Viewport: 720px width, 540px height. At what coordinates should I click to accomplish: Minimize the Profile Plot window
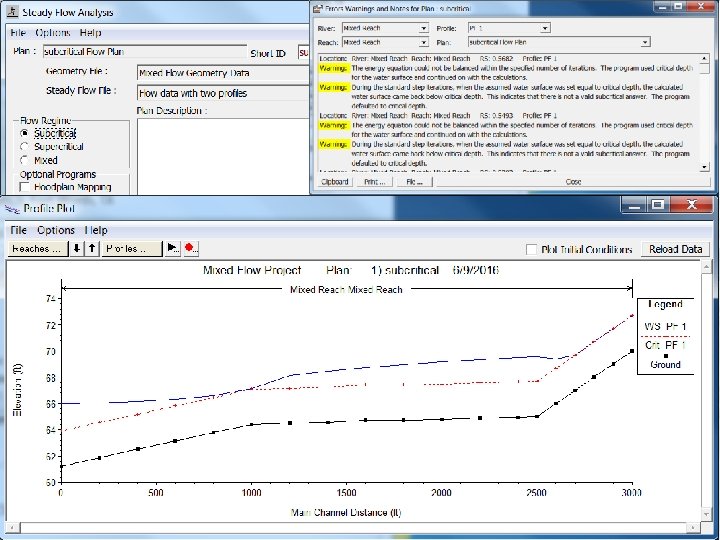pos(634,204)
